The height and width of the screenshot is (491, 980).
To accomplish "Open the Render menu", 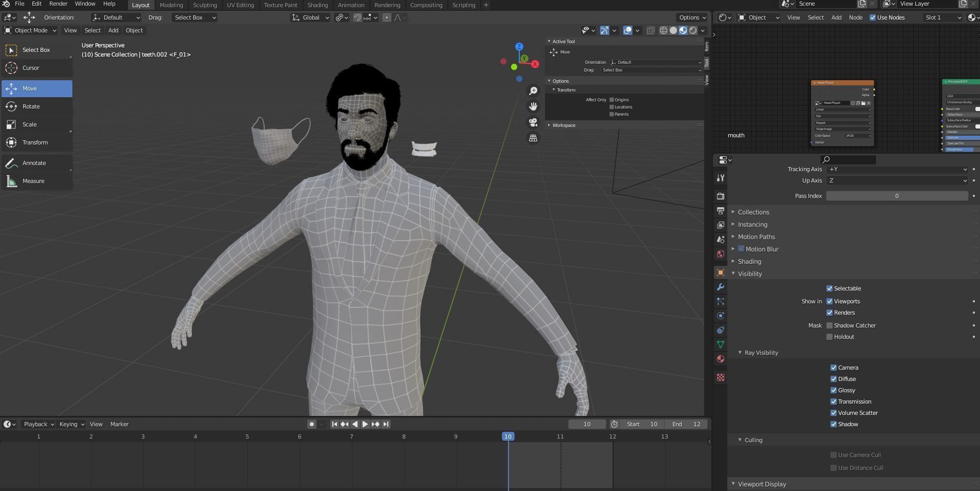I will coord(58,4).
